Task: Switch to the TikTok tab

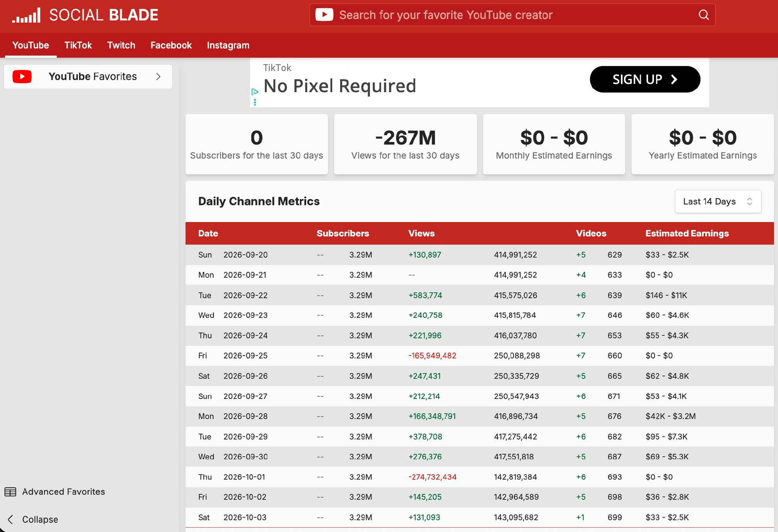Action: point(78,45)
